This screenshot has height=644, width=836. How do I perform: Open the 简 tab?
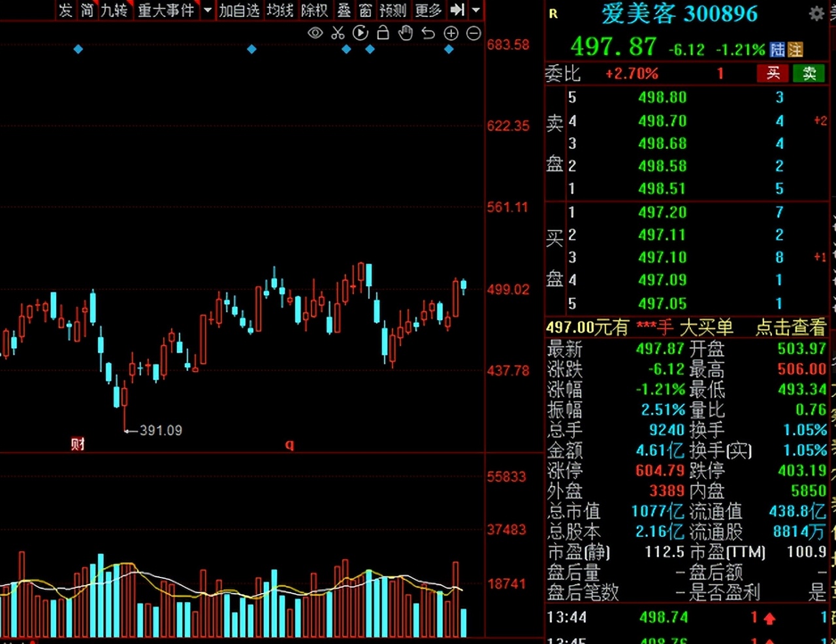coord(87,10)
